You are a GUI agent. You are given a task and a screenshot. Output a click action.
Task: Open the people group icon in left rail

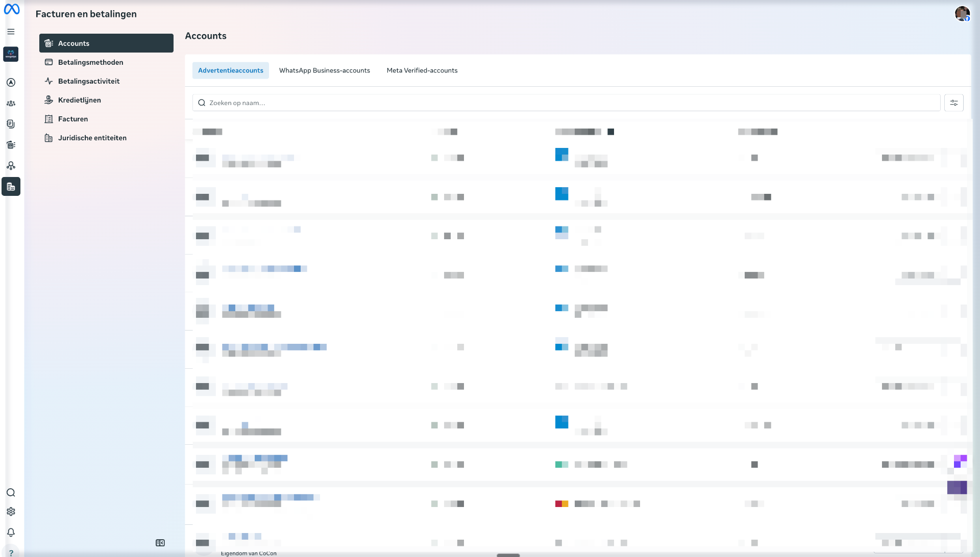11,104
